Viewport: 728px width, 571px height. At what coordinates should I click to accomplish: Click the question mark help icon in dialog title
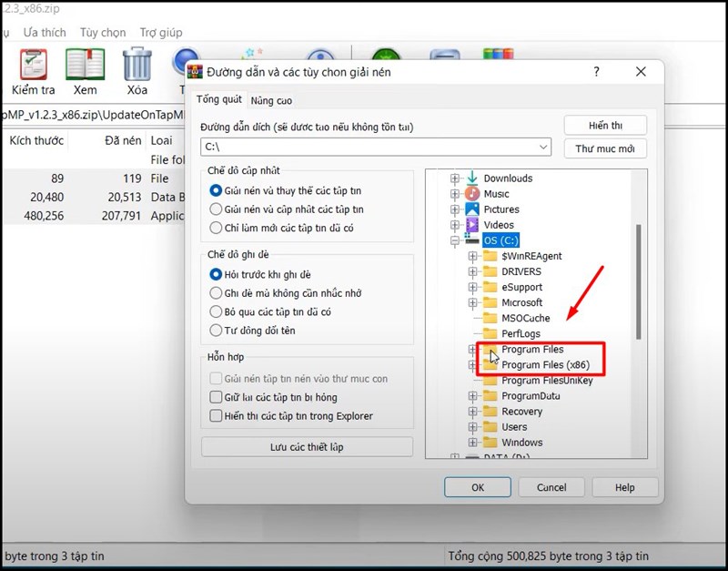pyautogui.click(x=597, y=71)
